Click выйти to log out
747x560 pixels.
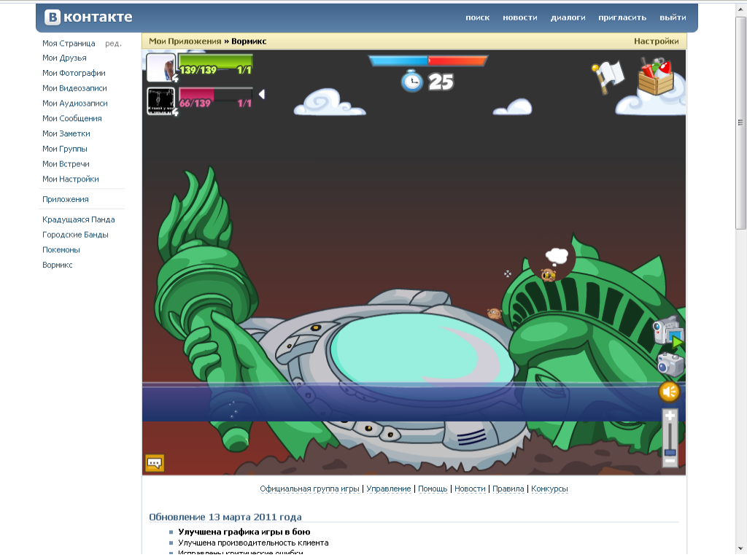673,17
